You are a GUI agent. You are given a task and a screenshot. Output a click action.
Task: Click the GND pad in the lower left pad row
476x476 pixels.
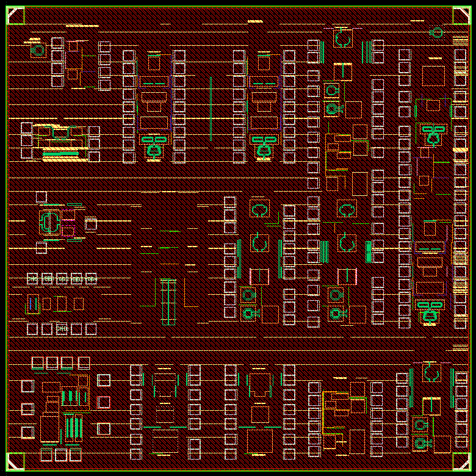coord(62,329)
